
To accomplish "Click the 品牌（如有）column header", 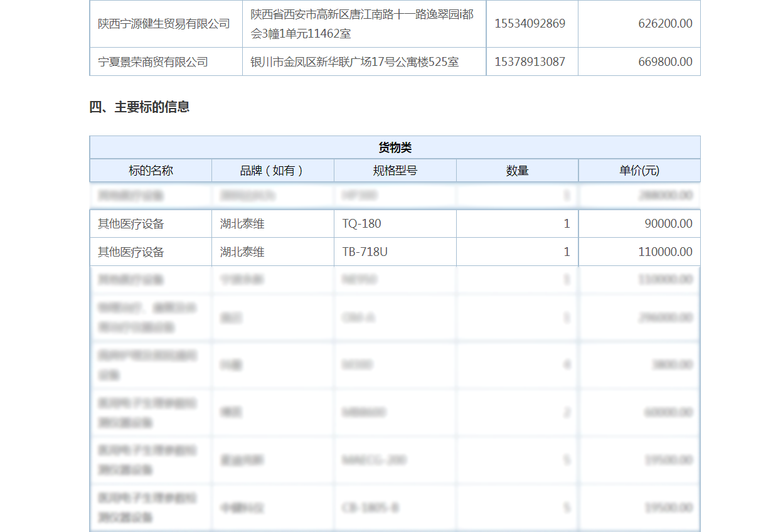I will click(x=272, y=171).
